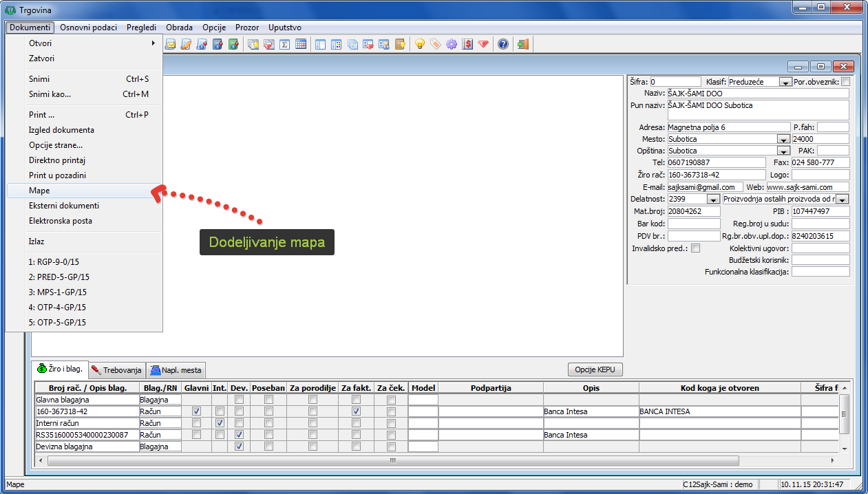Switch to the Trebovanja tab
The image size is (868, 494).
[116, 370]
